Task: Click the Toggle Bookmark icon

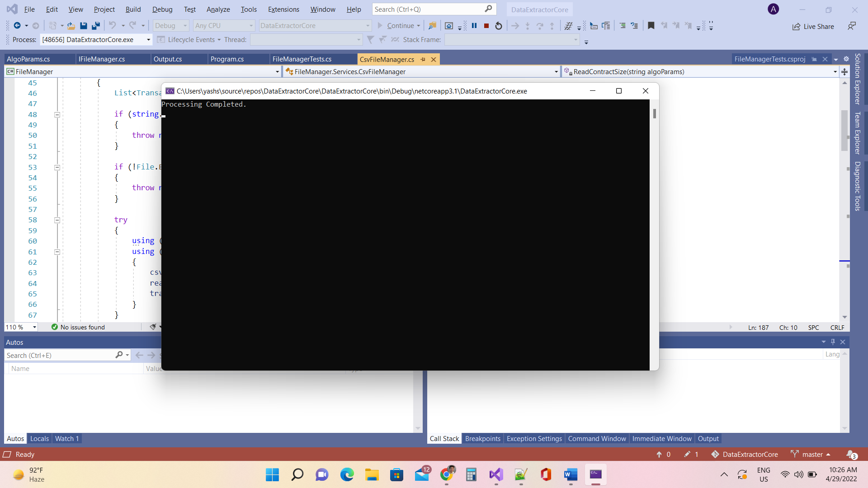Action: 651,26
